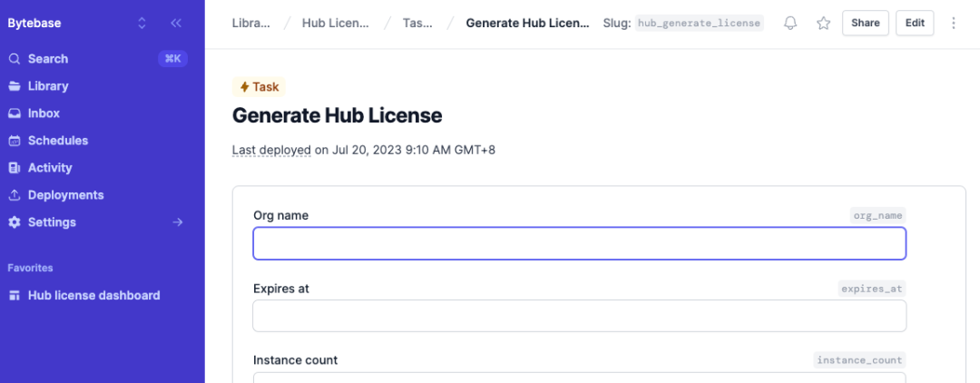Screen dimensions: 980x383
Task: Go to Tasks breadcrumb link
Action: click(x=417, y=24)
